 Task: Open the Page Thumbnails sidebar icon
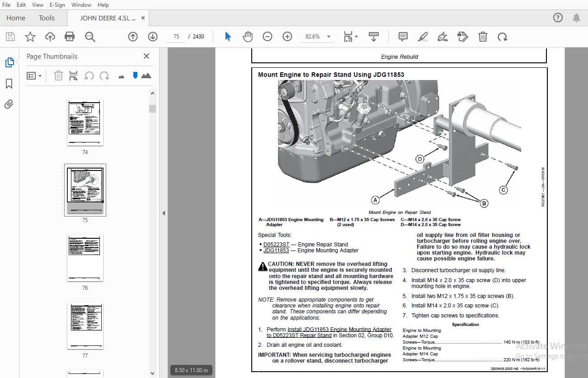pos(9,62)
